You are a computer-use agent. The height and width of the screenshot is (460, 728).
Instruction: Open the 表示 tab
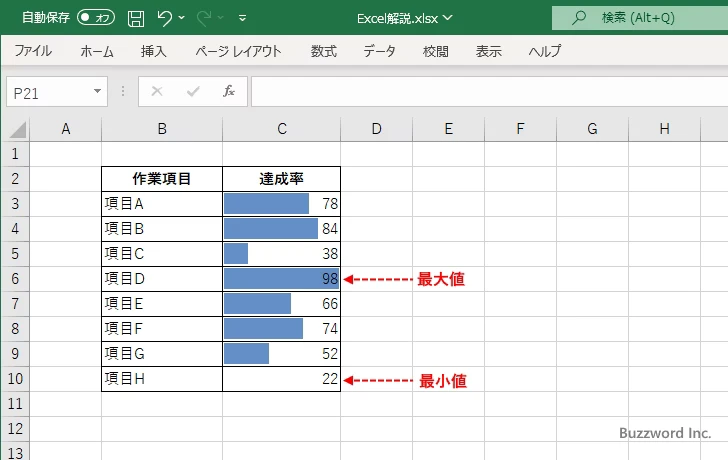488,51
